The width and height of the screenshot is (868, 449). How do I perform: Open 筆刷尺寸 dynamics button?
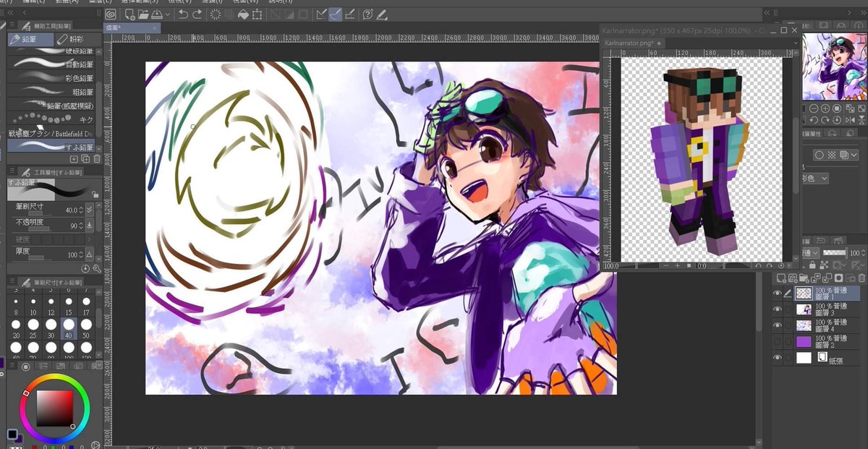coord(89,210)
